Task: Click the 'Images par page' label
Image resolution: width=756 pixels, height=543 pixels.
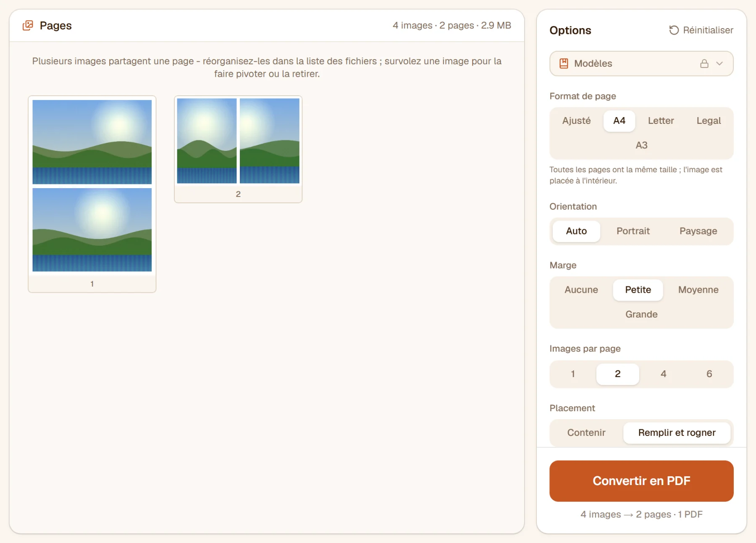Action: [x=585, y=349]
